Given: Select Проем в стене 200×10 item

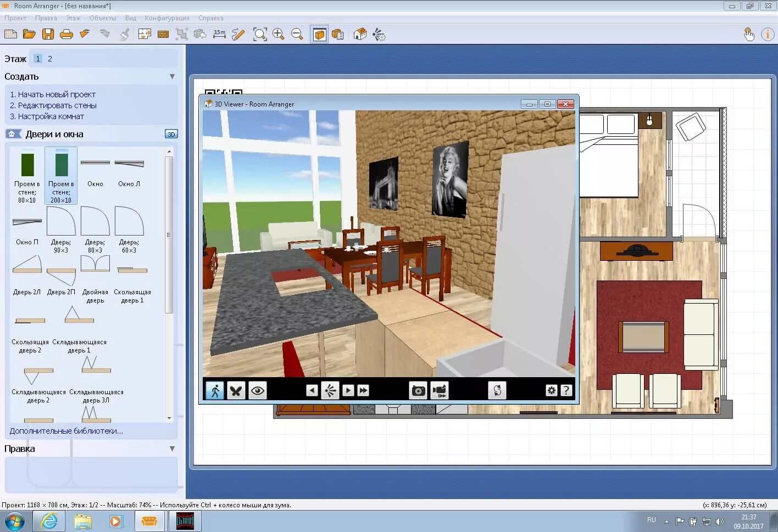Looking at the screenshot, I should pos(61,176).
